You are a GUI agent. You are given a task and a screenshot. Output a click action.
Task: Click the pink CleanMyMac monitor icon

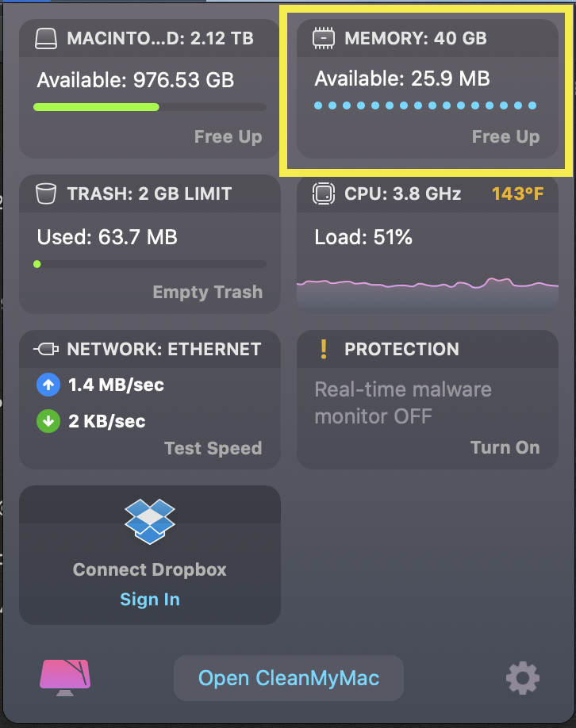coord(65,678)
